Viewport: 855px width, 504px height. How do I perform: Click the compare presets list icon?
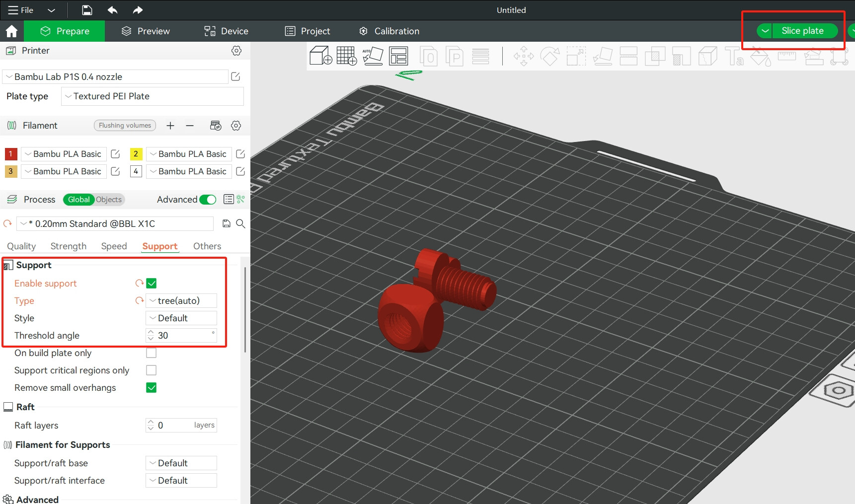click(x=229, y=199)
